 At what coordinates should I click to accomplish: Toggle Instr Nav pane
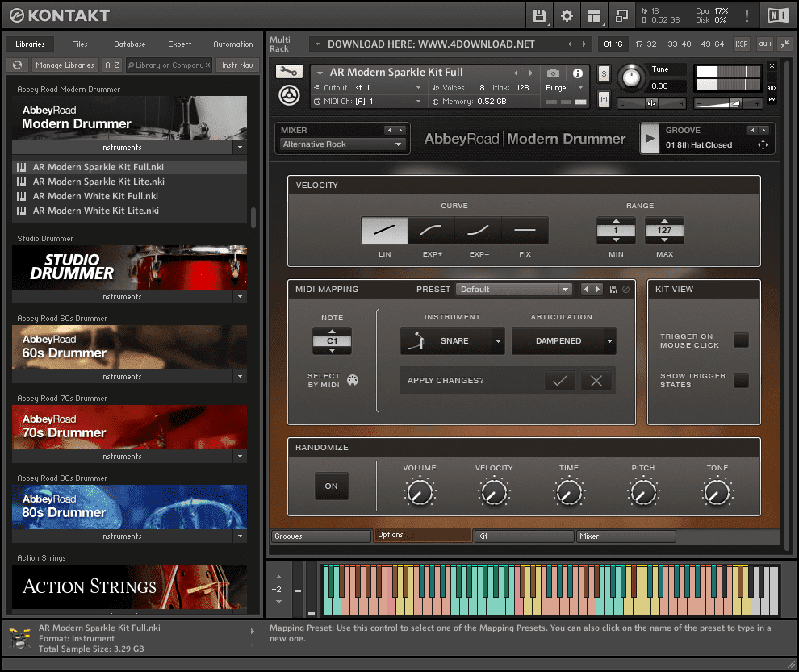pyautogui.click(x=237, y=65)
